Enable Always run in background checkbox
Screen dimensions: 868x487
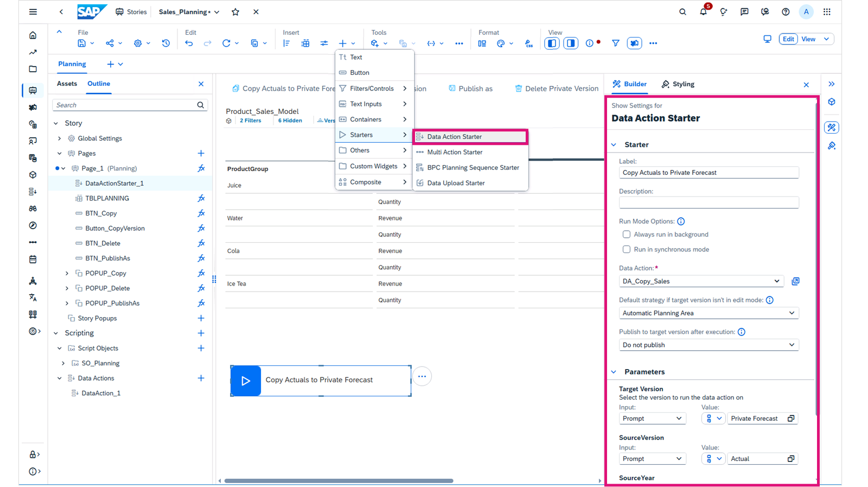coord(627,235)
